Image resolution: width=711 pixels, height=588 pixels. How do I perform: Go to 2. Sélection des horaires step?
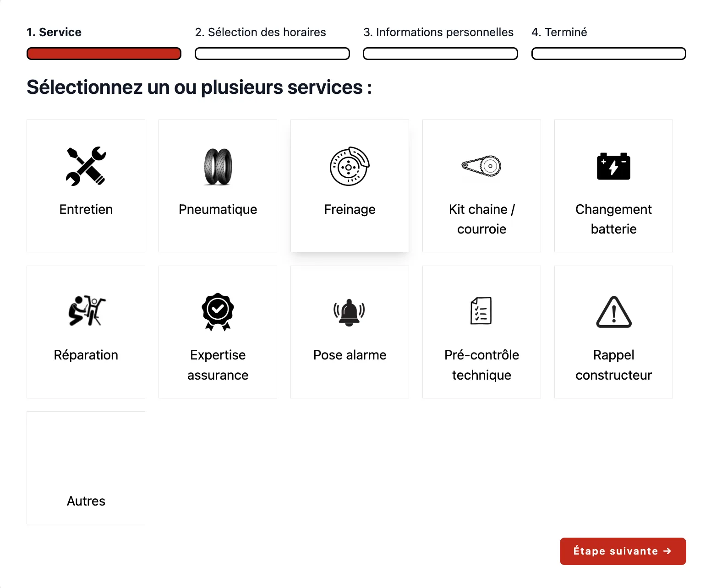(260, 32)
